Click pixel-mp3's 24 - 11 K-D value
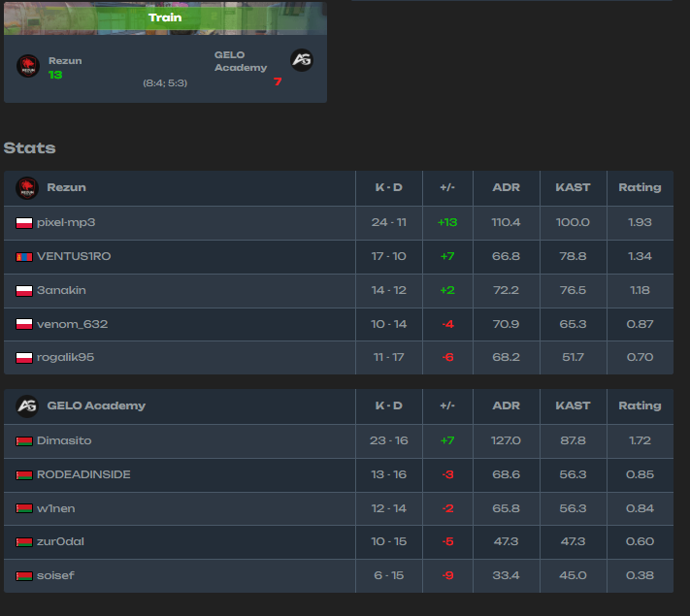Viewport: 690px width, 616px height. [388, 223]
